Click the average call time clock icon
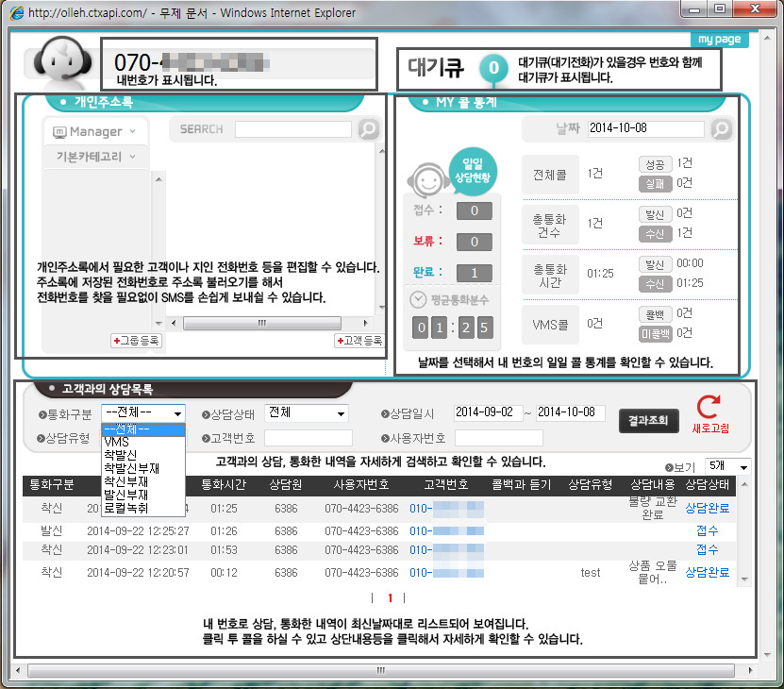The width and height of the screenshot is (784, 689). pos(418,299)
